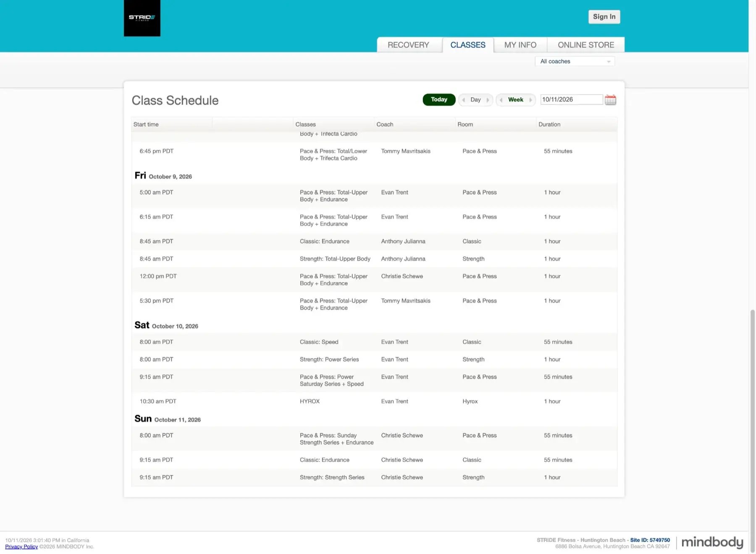Viewport: 756px width, 554px height.
Task: Click the STRIDE Fitness logo
Action: 142,18
